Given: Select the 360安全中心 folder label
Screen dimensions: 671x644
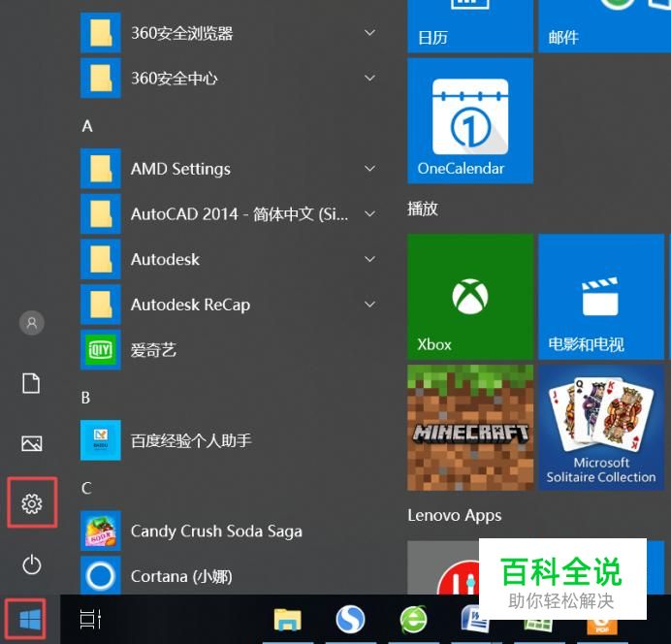Looking at the screenshot, I should [x=175, y=79].
